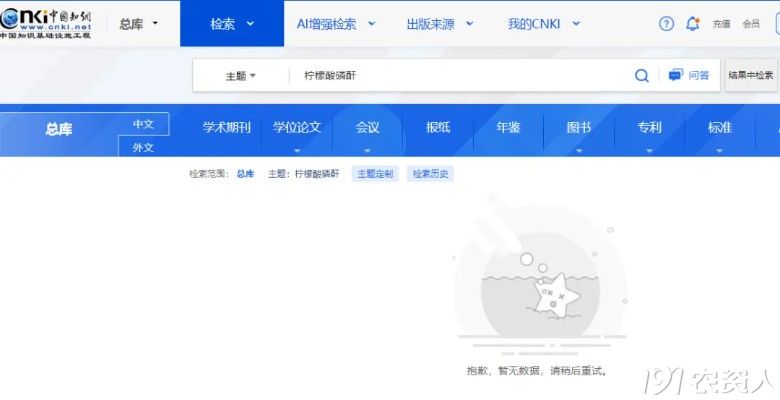This screenshot has height=400, width=780.
Task: Click the 会员 link
Action: tap(751, 23)
